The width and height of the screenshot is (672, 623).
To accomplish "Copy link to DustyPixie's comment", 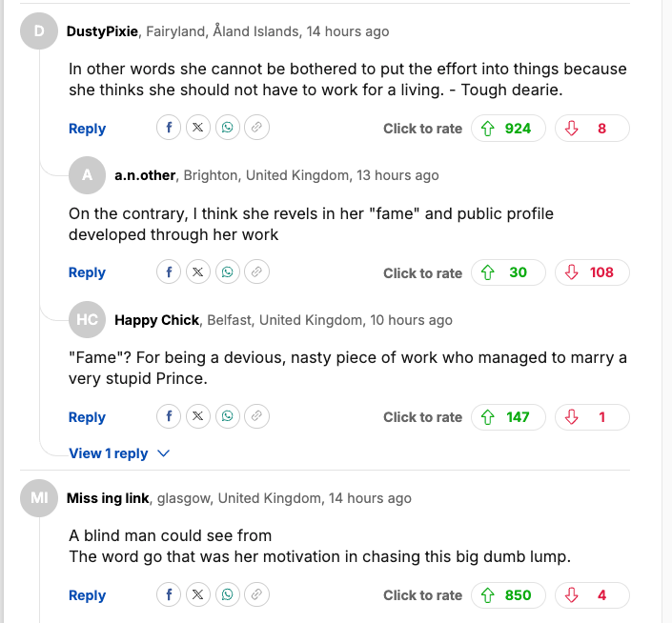I will tap(255, 129).
